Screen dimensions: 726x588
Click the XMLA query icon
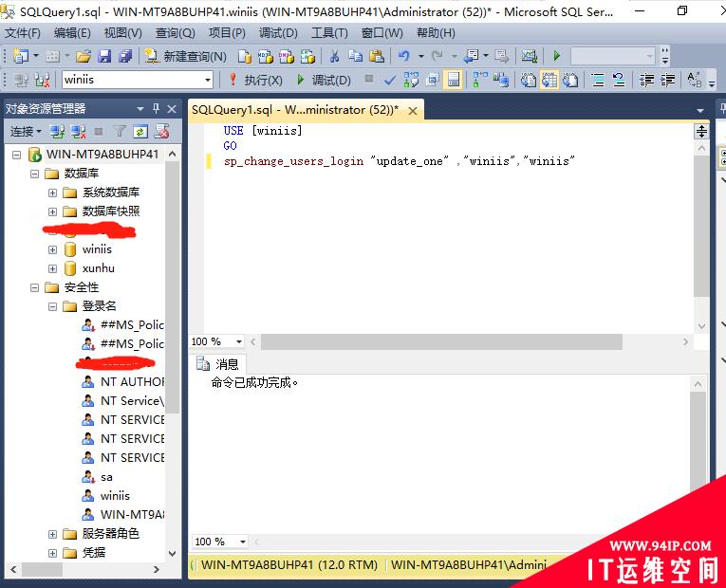tap(307, 57)
